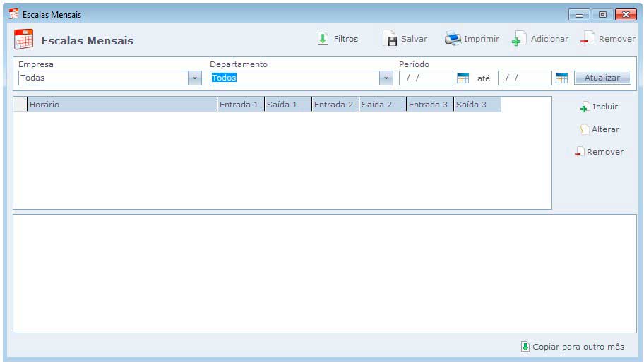Screen dimensions: 644x363
Task: Click the Copiar para outro mês icon
Action: 525,347
